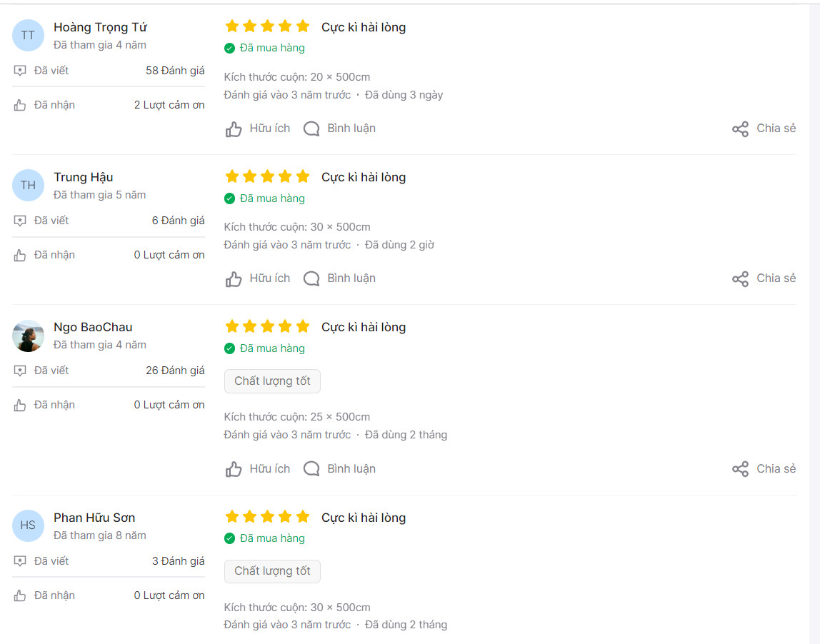820x644 pixels.
Task: Open Hoàng Trọng Tứ's profile name link
Action: click(x=100, y=27)
